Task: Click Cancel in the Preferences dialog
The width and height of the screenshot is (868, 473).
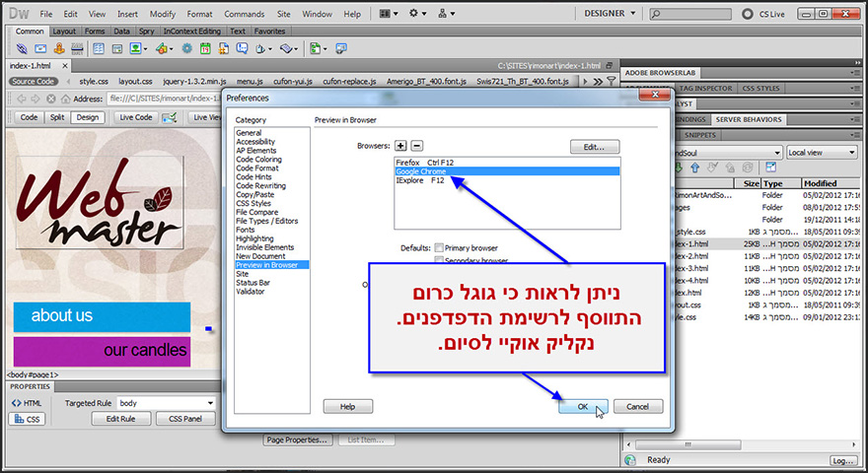Action: point(638,407)
